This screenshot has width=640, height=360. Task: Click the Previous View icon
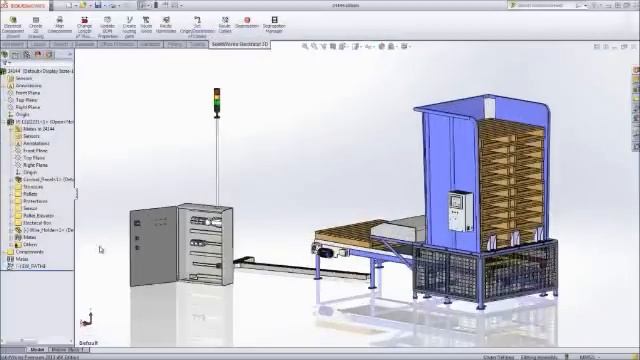324,47
